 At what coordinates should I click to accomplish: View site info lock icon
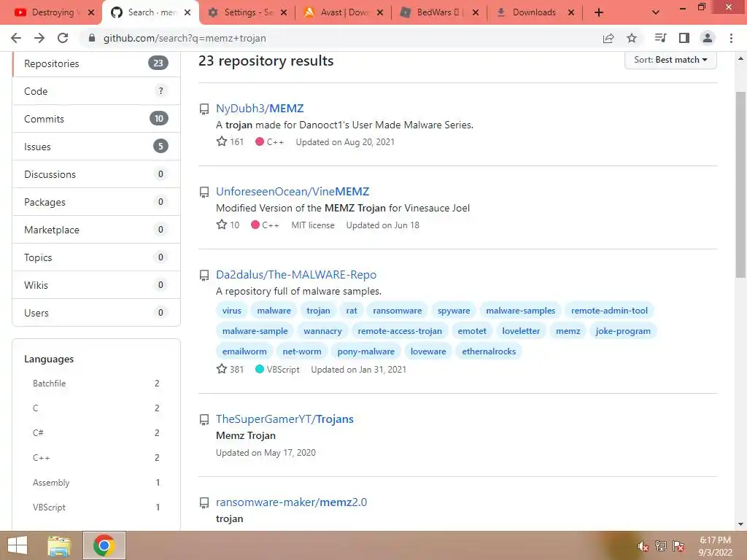tap(92, 38)
